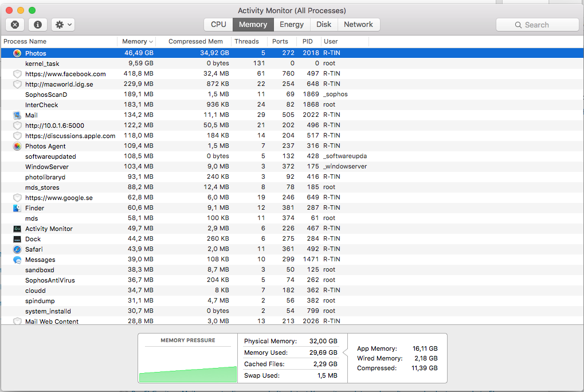Click Memory Used value 29,69 GB

323,352
